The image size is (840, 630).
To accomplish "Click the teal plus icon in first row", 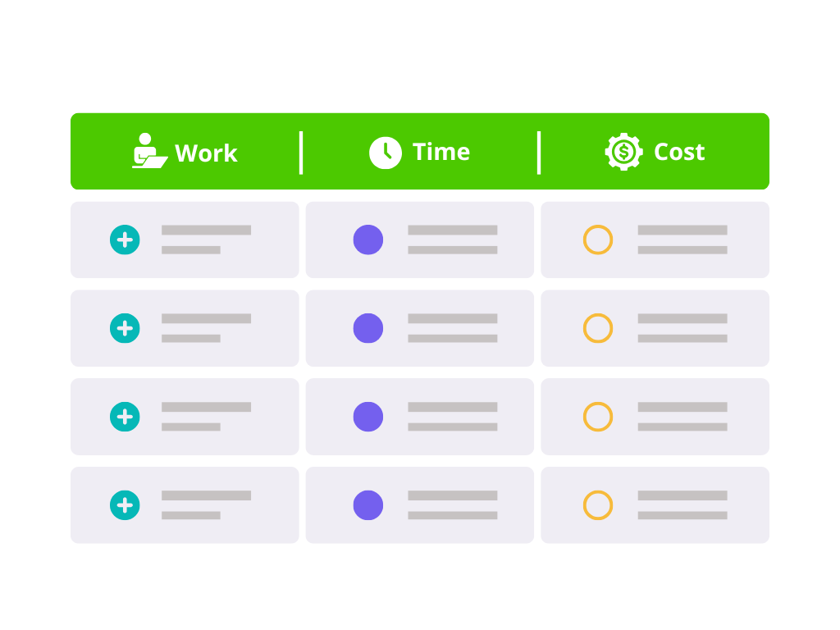I will point(125,240).
